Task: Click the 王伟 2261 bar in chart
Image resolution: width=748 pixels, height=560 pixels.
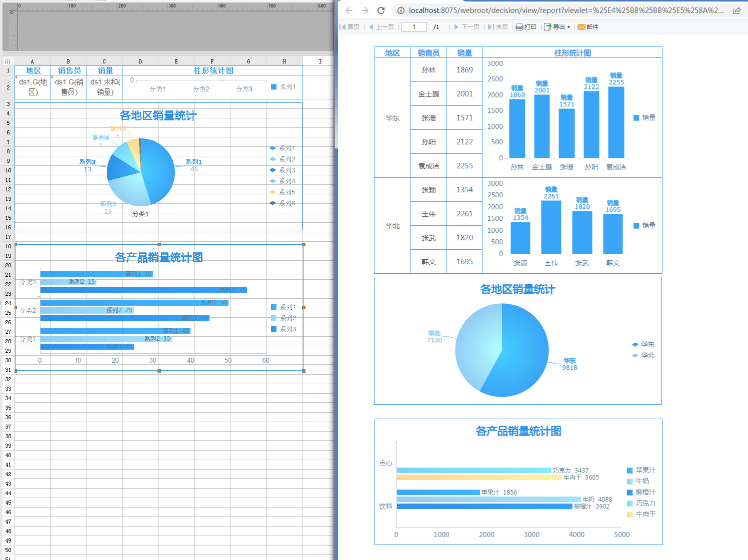Action: pyautogui.click(x=551, y=227)
